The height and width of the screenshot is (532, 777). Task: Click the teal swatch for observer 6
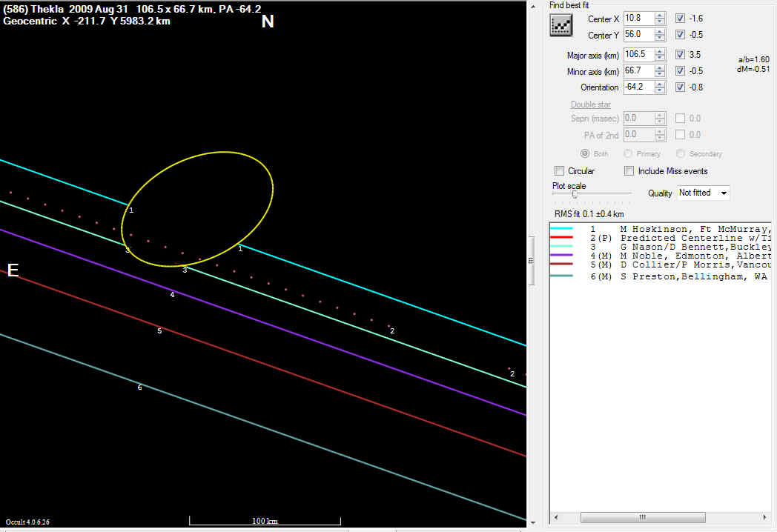pyautogui.click(x=561, y=276)
